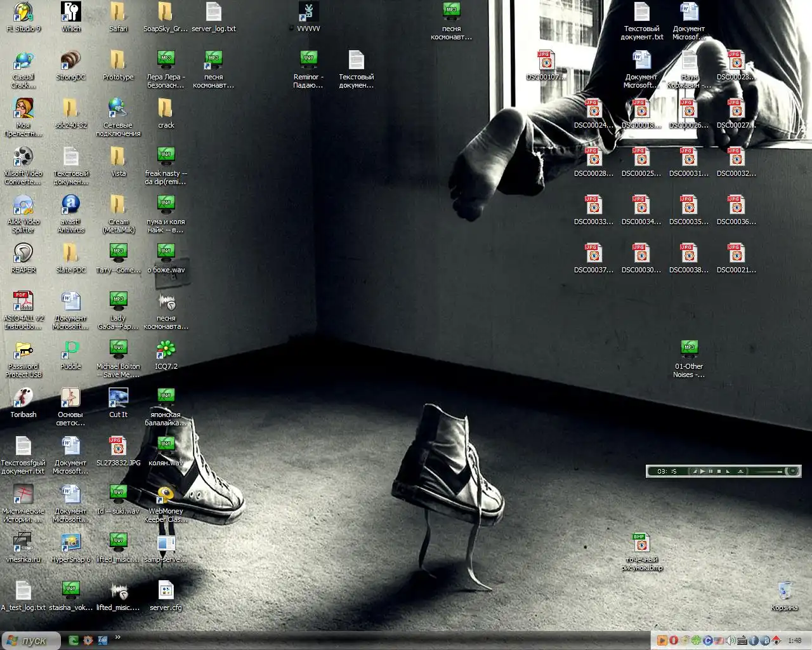Select the Toribash desktop icon

coord(23,398)
